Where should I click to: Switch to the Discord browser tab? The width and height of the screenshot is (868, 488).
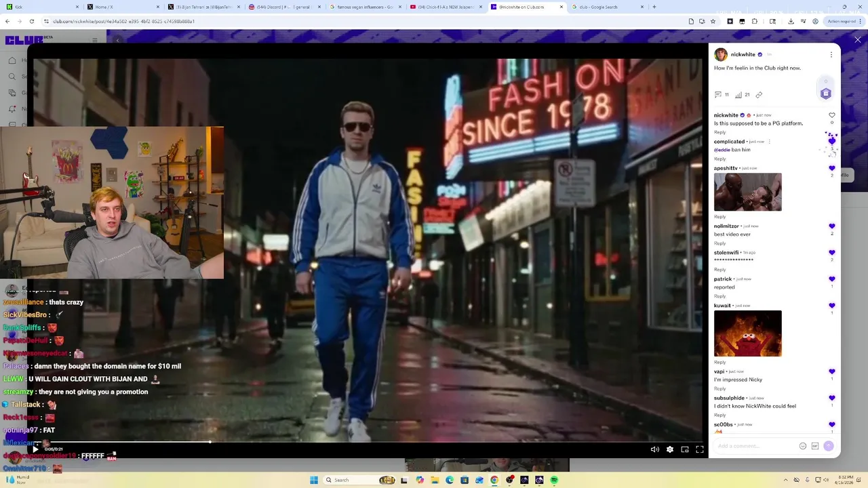click(x=284, y=7)
